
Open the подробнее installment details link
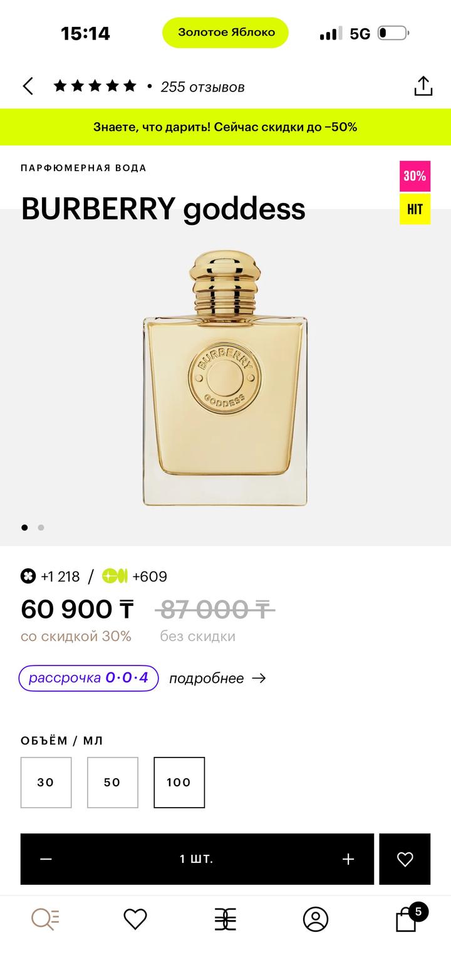coord(217,678)
